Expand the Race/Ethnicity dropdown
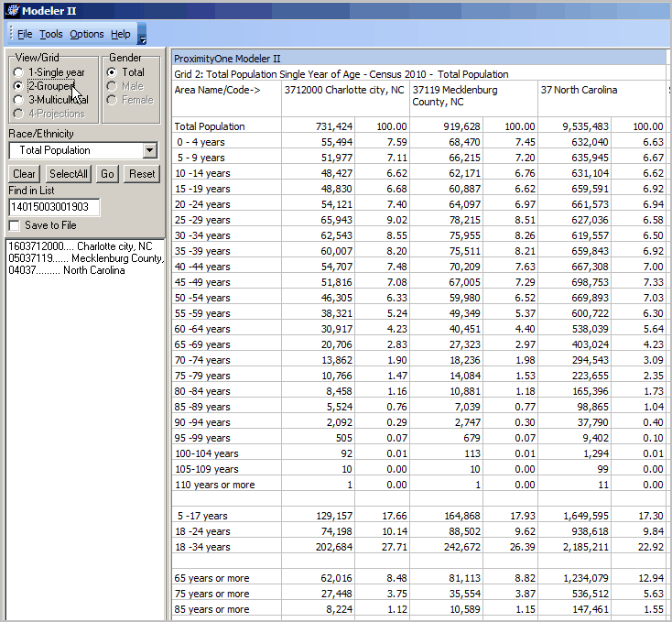 [149, 150]
